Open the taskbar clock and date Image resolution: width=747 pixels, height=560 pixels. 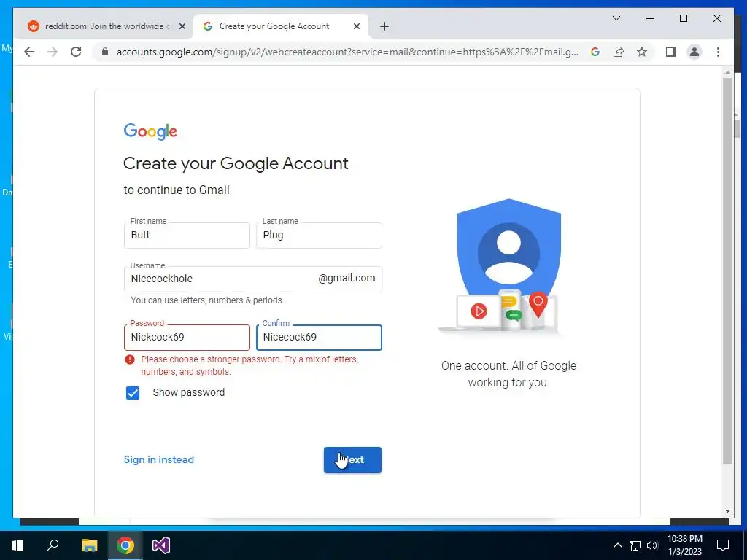[685, 545]
